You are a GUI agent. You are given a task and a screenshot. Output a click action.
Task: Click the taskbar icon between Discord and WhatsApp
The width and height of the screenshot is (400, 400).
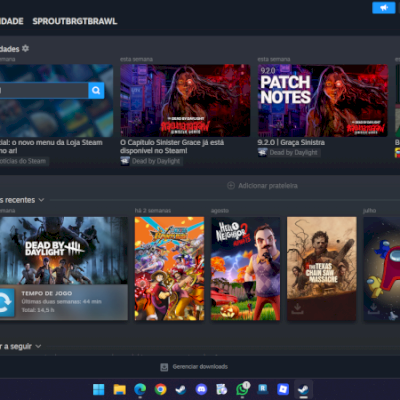pos(222,389)
